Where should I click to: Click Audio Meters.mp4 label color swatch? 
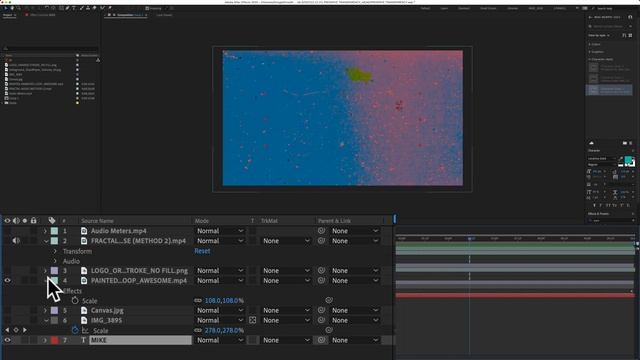tap(54, 231)
